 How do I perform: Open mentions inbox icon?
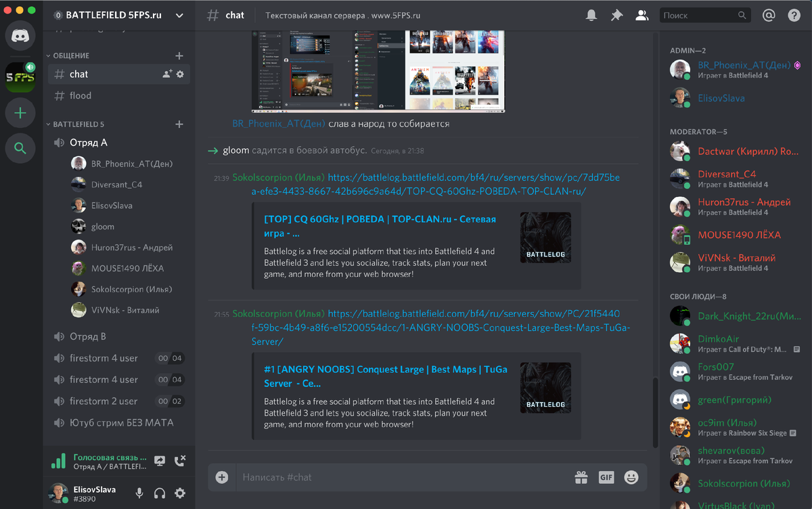769,15
